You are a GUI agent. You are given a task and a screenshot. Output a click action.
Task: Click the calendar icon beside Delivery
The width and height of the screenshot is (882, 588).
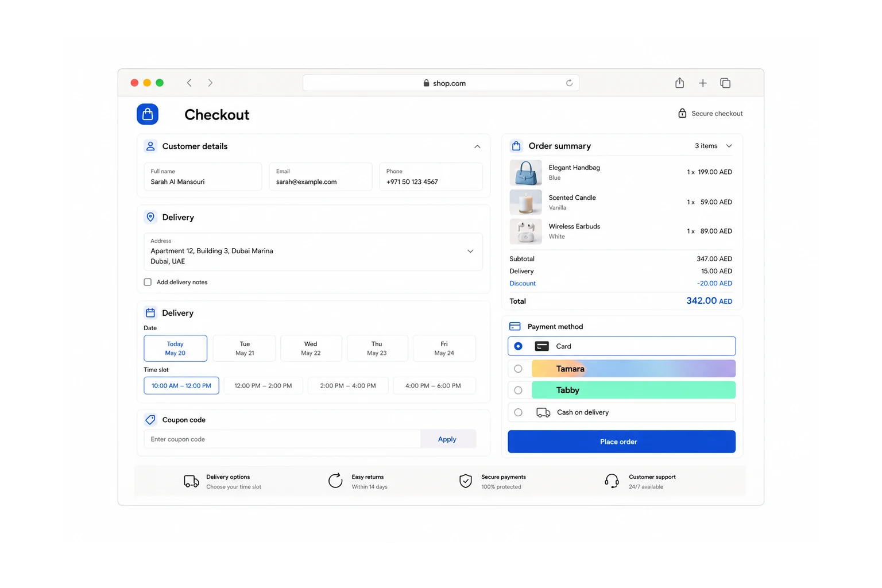[x=150, y=313]
